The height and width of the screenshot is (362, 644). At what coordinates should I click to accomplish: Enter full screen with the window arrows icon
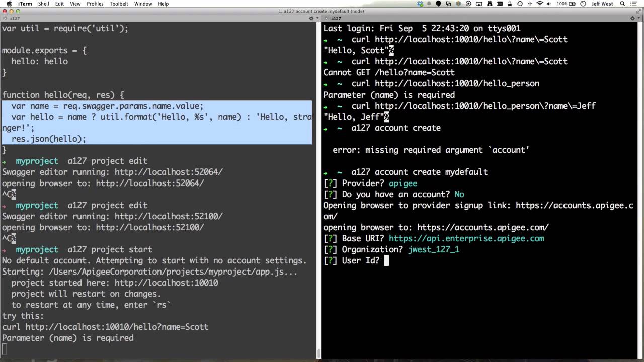[639, 11]
